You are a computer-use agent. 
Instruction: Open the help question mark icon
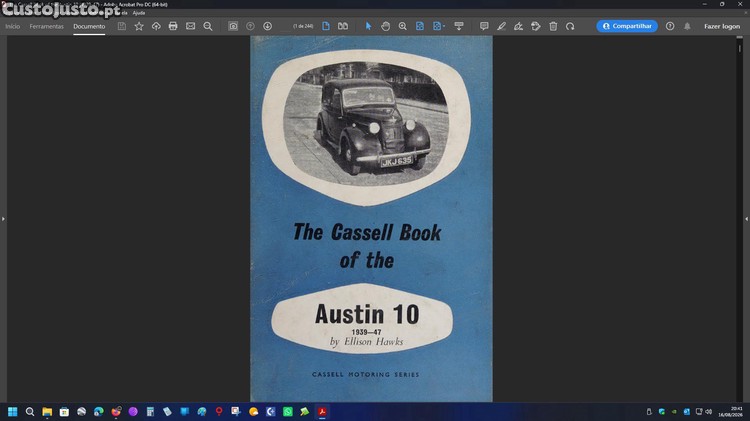670,26
